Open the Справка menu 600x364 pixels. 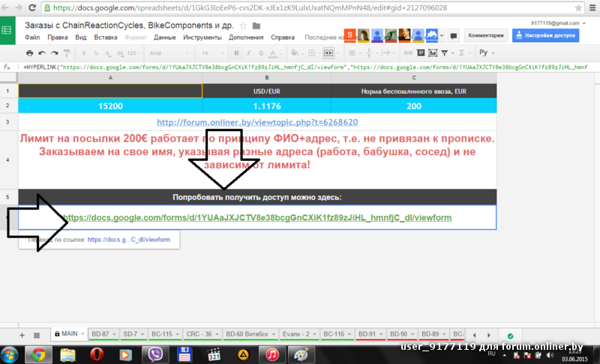[283, 37]
